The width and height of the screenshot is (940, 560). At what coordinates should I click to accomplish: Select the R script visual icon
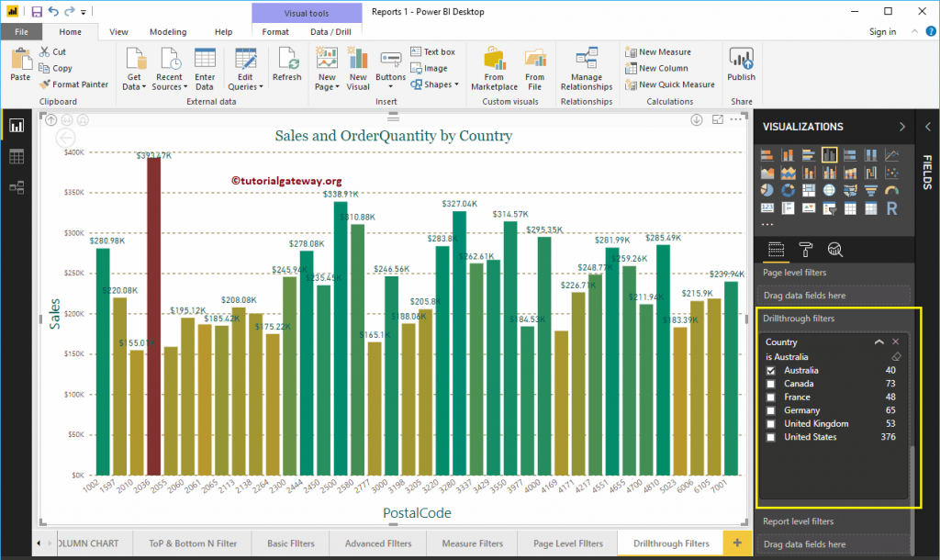891,208
